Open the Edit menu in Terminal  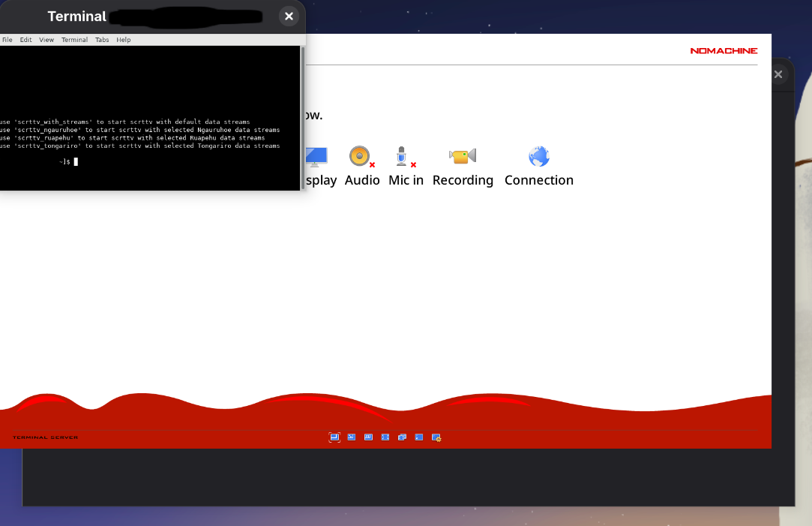(x=25, y=40)
